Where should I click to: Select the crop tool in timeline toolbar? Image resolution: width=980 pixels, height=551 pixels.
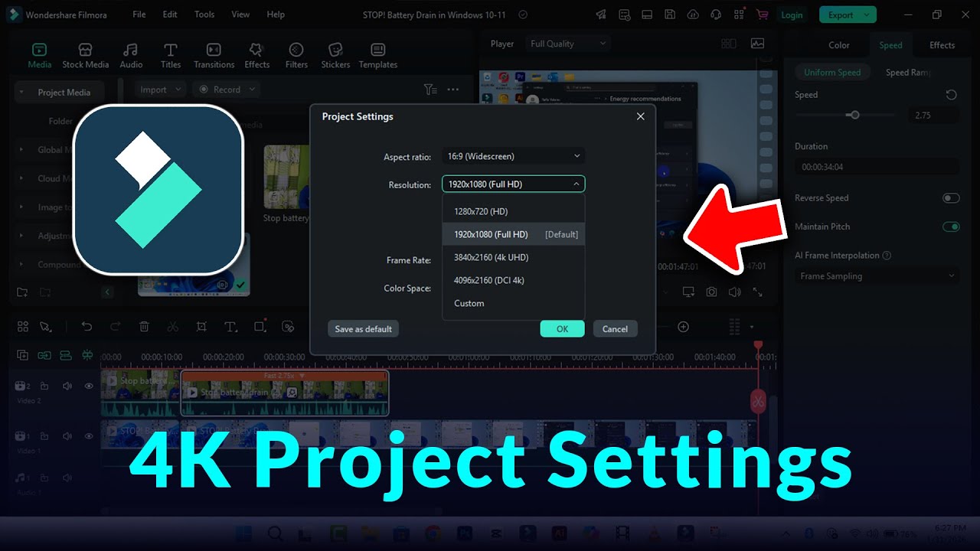(201, 327)
